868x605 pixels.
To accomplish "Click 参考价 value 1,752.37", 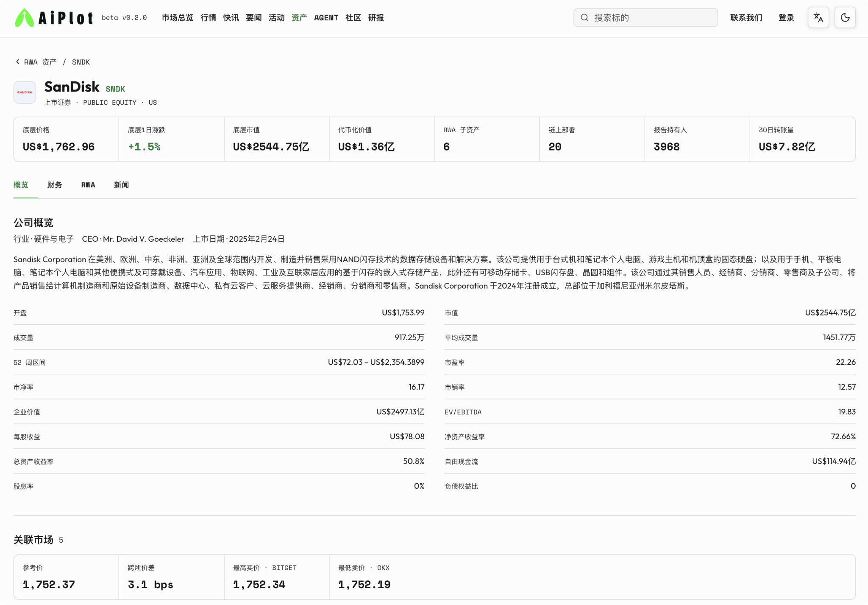I will pos(49,585).
